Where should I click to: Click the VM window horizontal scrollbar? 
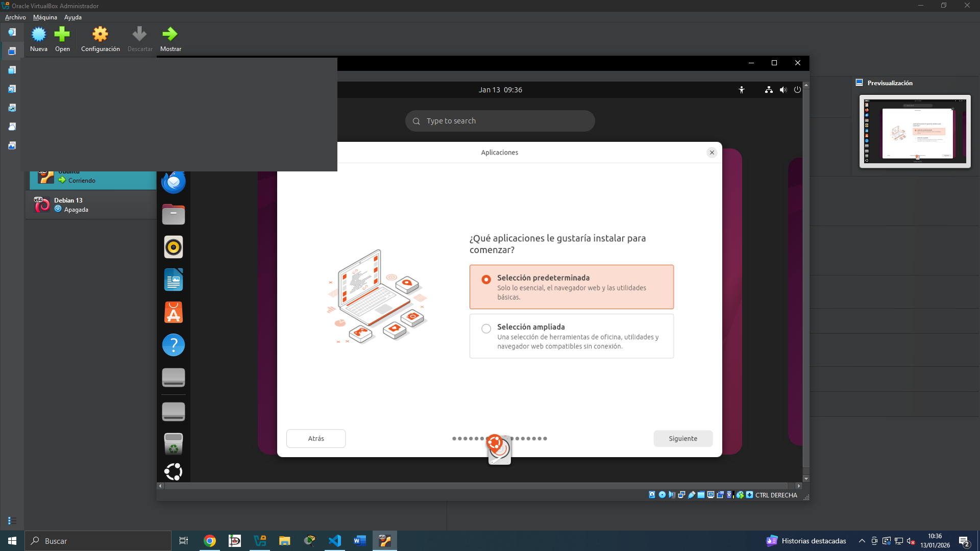tap(476, 486)
